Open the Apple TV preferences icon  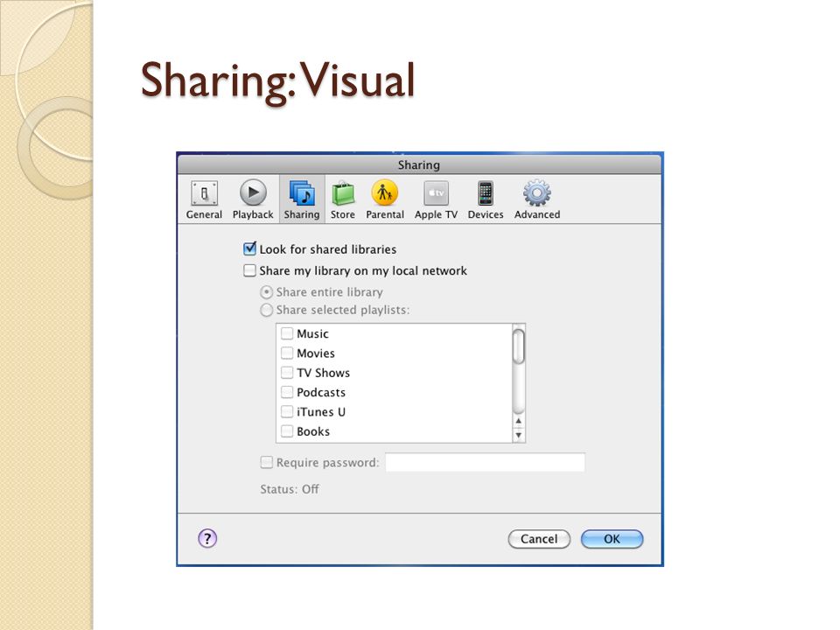click(436, 193)
